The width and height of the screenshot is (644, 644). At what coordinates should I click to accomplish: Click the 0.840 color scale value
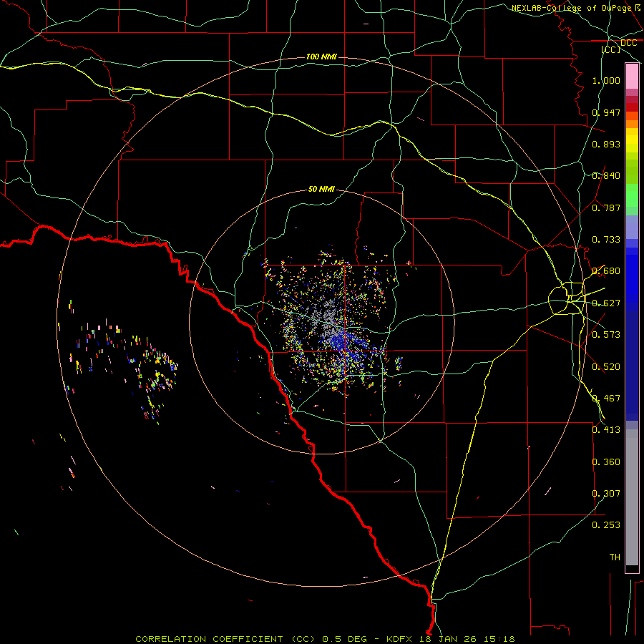pos(606,176)
